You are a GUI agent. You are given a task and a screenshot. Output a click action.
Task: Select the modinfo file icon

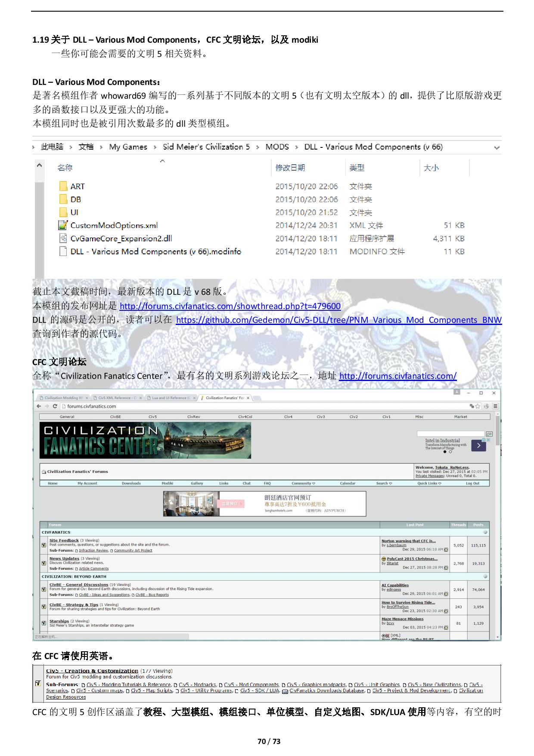pyautogui.click(x=63, y=251)
